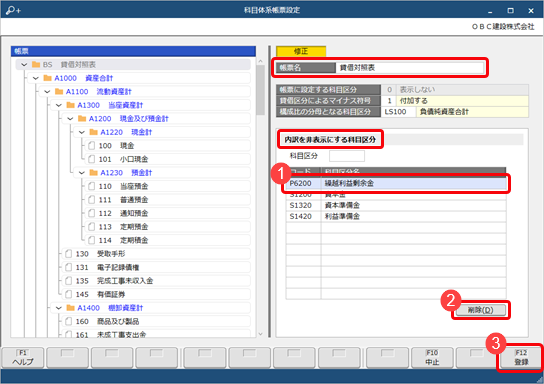Viewport: 544px width, 384px height.
Task: Click the 科目区分名 column header
Action: tap(413, 171)
